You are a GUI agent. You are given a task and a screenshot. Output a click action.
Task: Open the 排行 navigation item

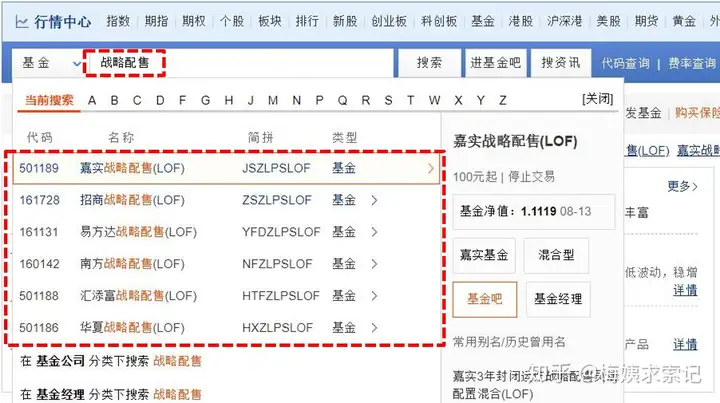pyautogui.click(x=307, y=21)
